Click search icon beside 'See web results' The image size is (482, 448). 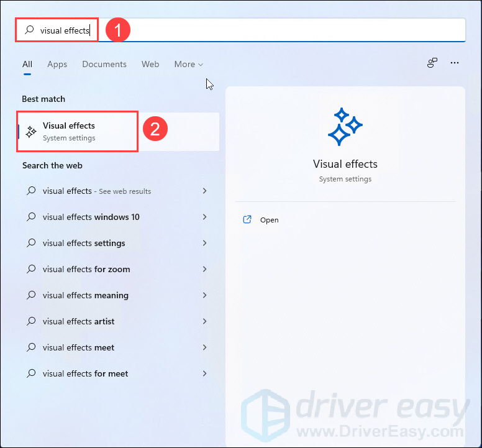31,191
